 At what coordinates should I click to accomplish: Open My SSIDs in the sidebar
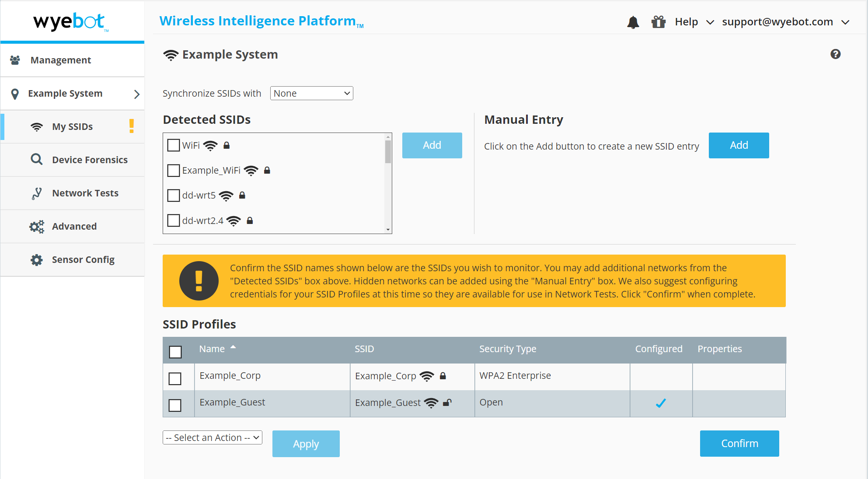coord(73,127)
